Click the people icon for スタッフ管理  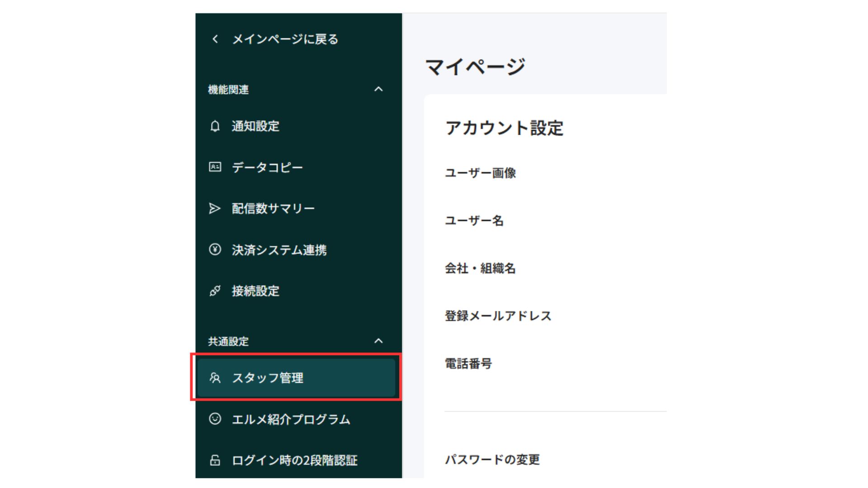pyautogui.click(x=215, y=378)
